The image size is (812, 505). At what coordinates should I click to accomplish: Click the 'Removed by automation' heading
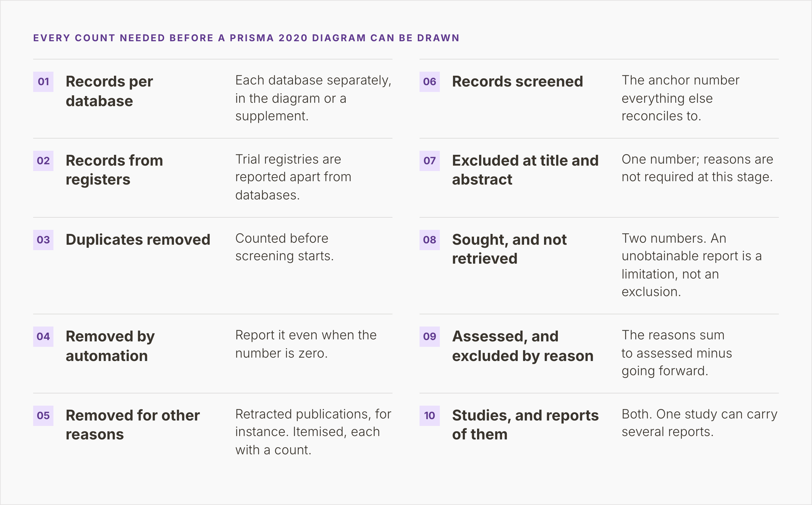110,346
